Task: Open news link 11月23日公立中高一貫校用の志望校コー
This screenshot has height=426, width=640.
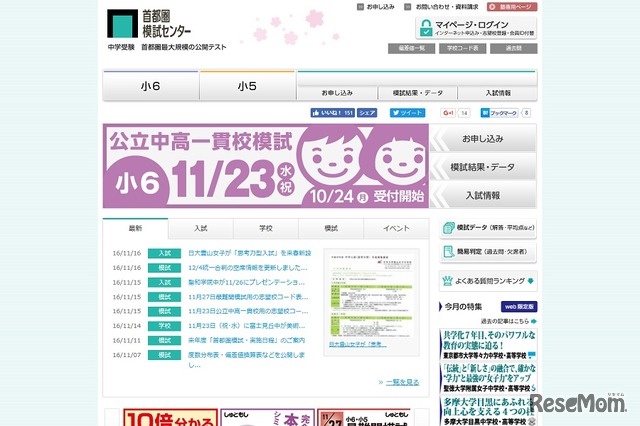Action: (x=248, y=311)
